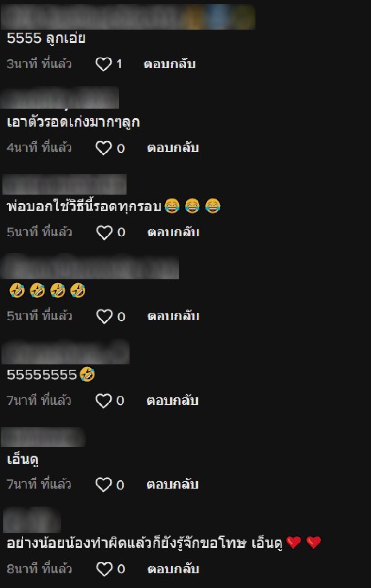Image resolution: width=371 pixels, height=588 pixels.
Task: Open blurred username above 'พ่อบอกใช้วิธีนี้รอดทุกรอบ'
Action: coord(64,184)
